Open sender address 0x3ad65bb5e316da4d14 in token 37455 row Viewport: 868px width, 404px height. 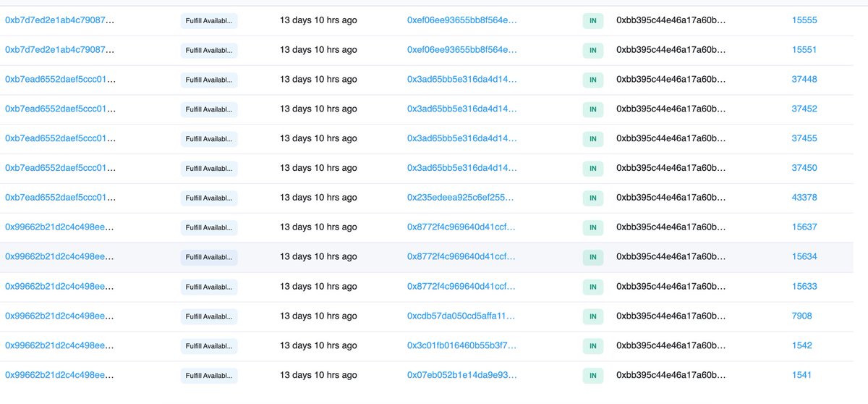pos(462,138)
